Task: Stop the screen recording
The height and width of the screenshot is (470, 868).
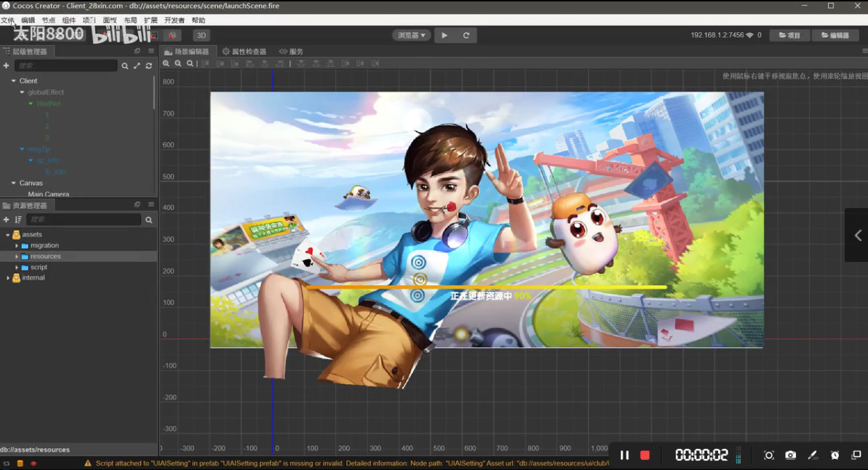Action: (645, 455)
